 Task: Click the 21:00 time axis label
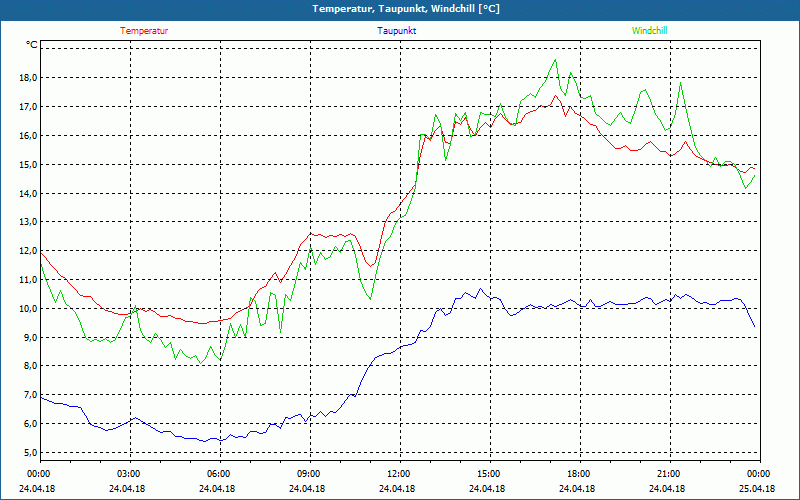coord(668,474)
